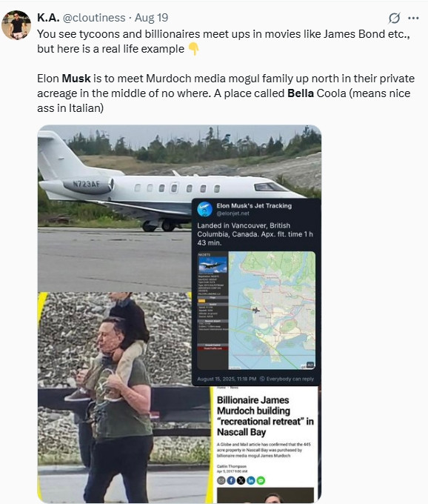Click the bold Bella keyword
The height and width of the screenshot is (504, 428).
(x=301, y=93)
